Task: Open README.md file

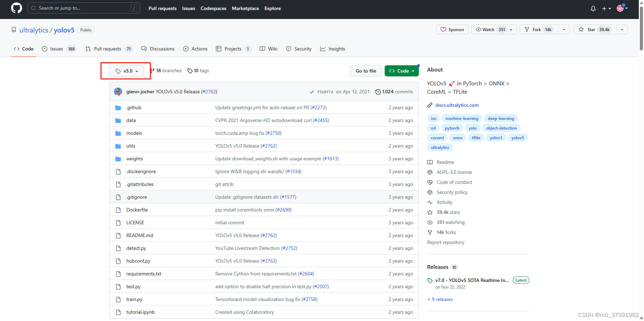Action: coord(140,235)
